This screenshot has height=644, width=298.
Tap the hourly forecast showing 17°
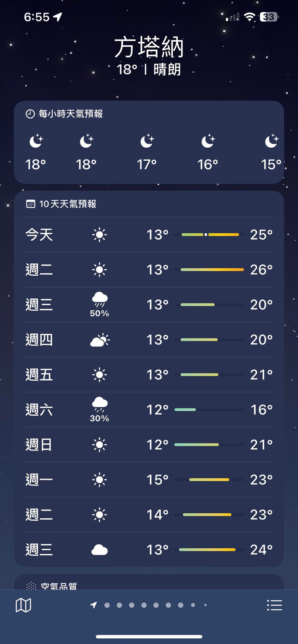point(147,153)
